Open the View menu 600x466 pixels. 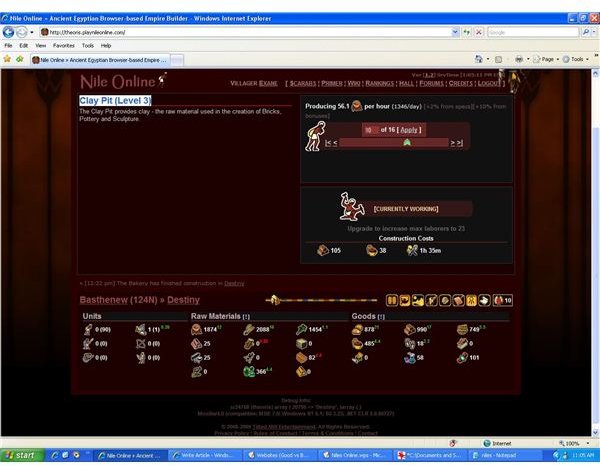tap(41, 46)
